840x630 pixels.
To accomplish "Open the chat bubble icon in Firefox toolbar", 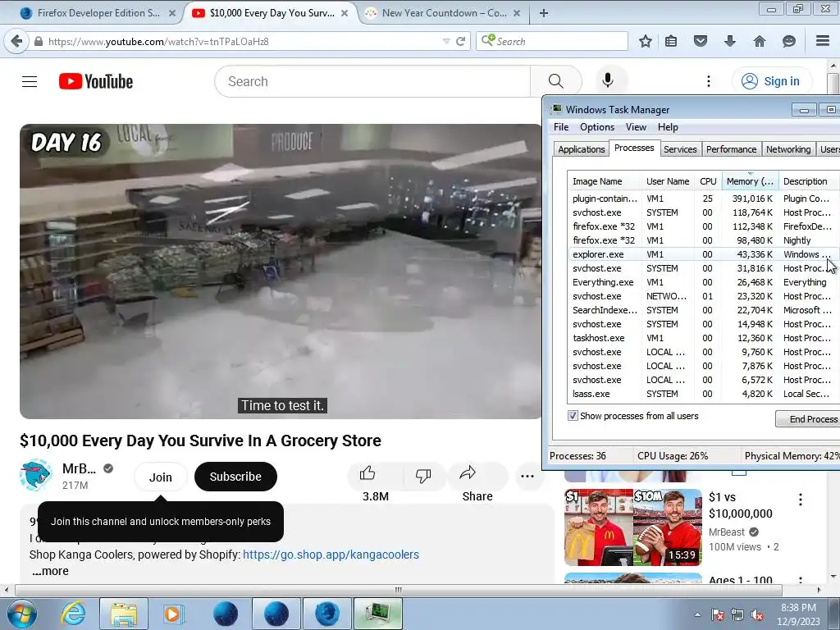I will click(788, 41).
